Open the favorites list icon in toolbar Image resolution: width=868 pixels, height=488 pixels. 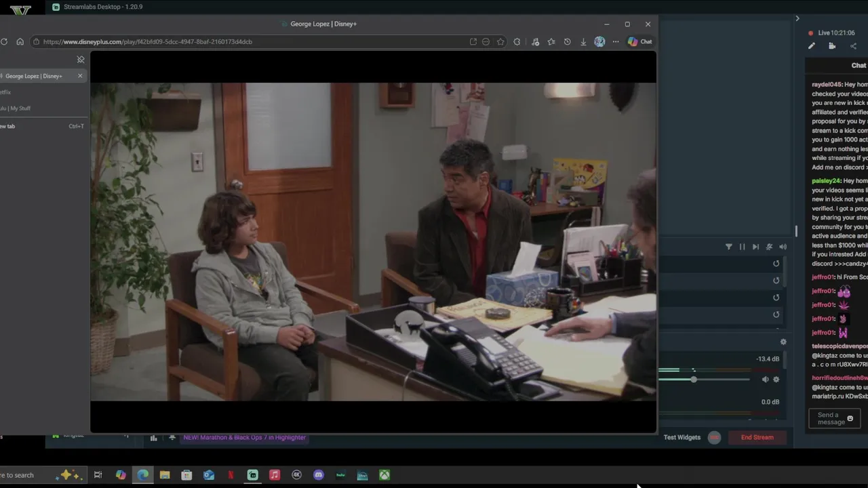tap(551, 41)
